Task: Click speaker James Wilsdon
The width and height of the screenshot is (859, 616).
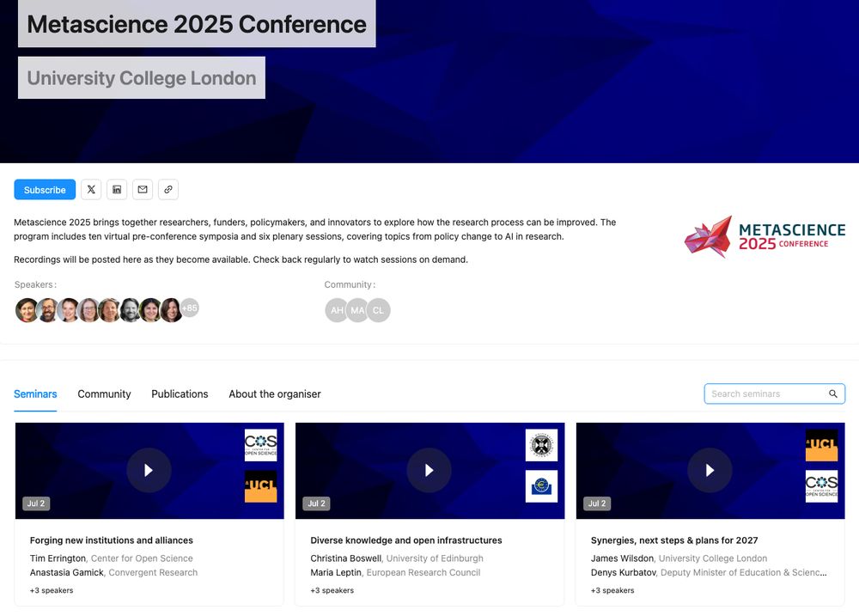Action: tap(622, 558)
